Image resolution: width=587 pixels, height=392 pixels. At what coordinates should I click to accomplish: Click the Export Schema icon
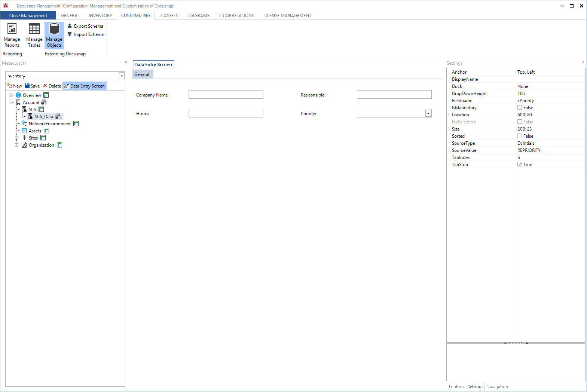tap(70, 26)
